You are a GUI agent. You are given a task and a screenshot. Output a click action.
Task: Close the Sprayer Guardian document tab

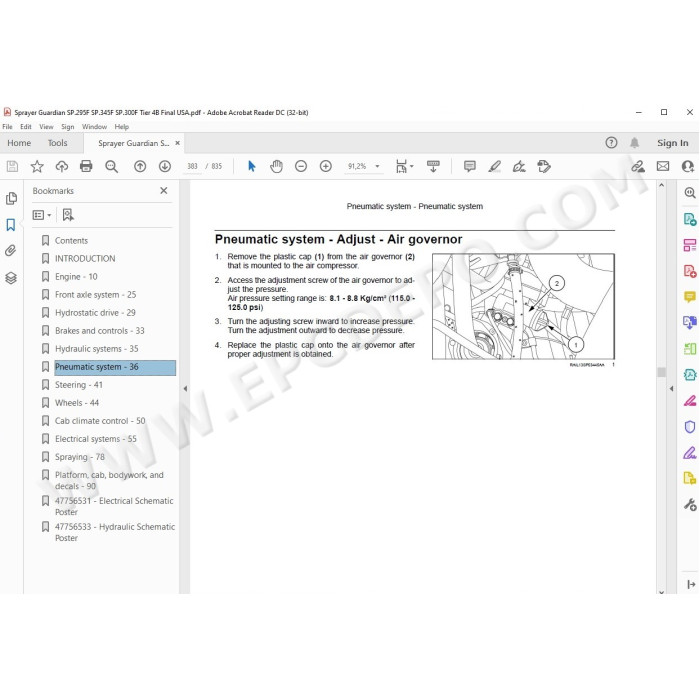tap(177, 143)
